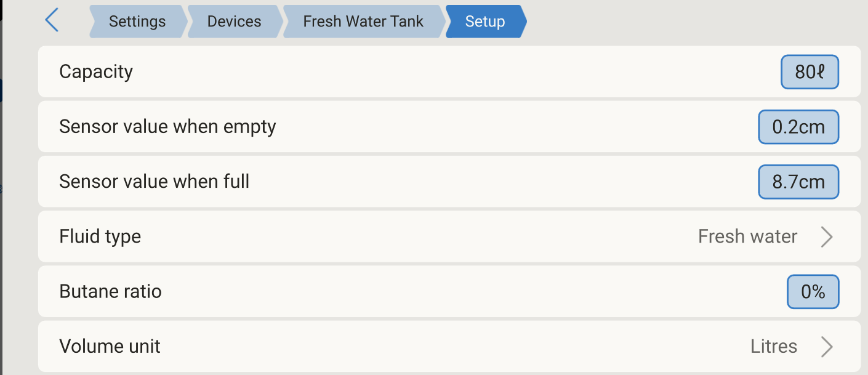
Task: Open the Devices breadcrumb
Action: [234, 22]
